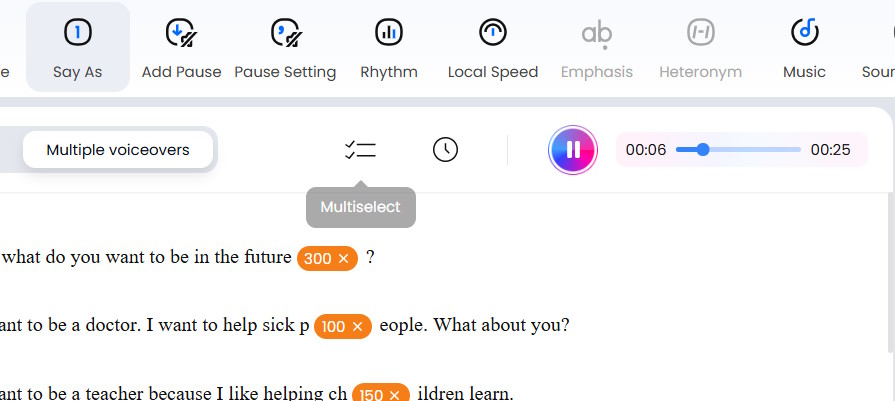Click the orange 100 pause badge
This screenshot has width=895, height=401.
pyautogui.click(x=333, y=327)
